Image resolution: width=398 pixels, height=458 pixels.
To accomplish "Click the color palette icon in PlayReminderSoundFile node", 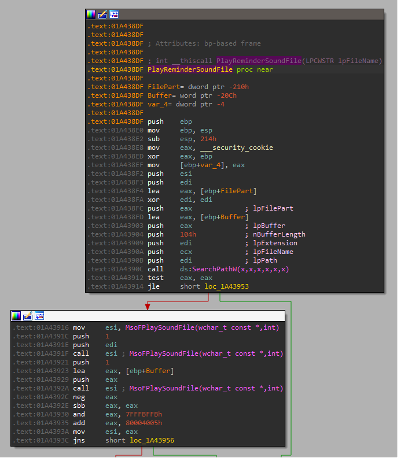I will tap(91, 14).
